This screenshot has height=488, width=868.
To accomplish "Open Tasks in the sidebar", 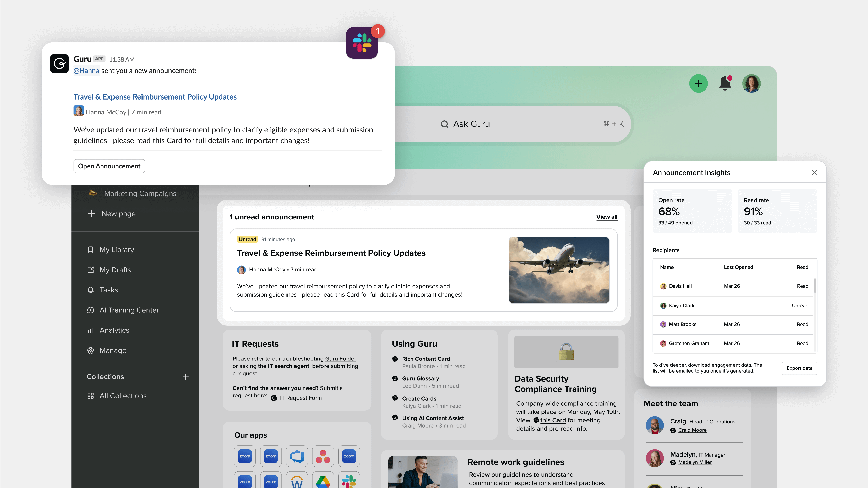I will point(109,290).
